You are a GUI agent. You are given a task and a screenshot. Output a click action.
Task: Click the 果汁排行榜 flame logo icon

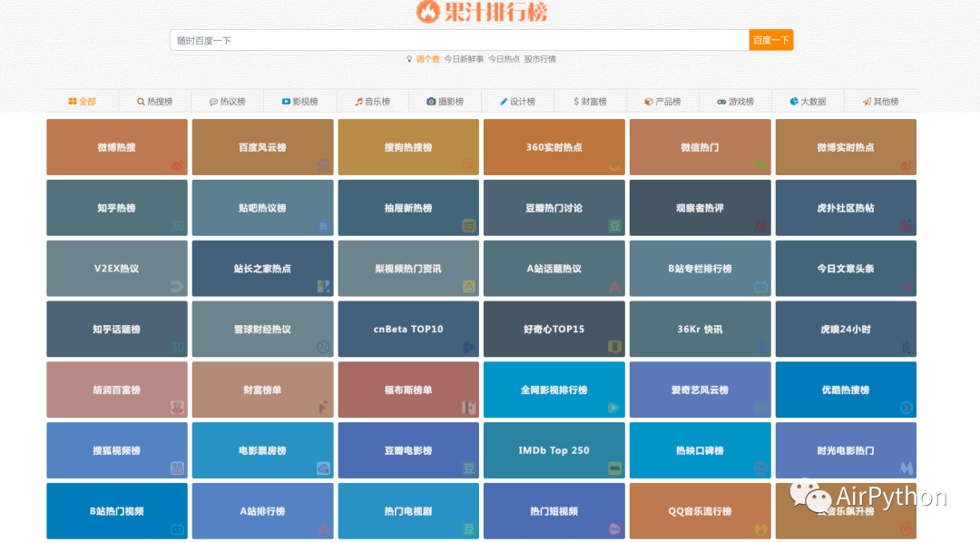point(428,11)
